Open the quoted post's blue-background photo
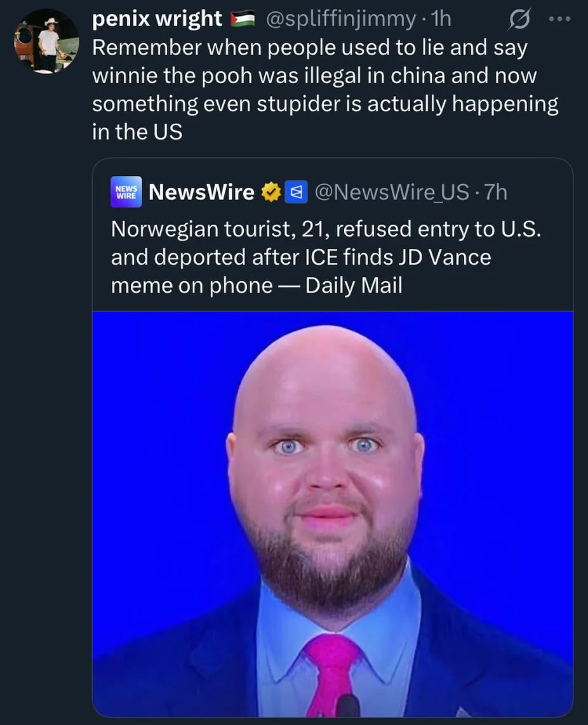 [x=333, y=514]
